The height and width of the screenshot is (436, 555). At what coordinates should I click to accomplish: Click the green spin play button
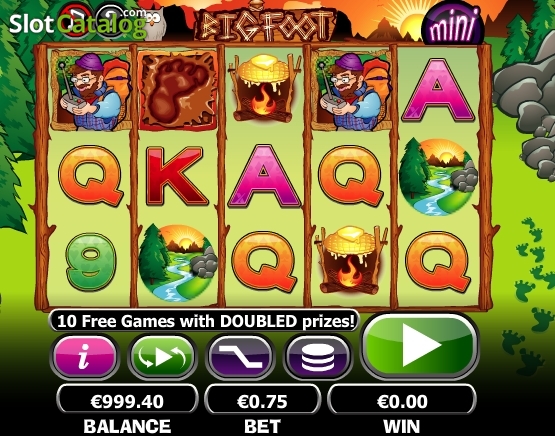click(420, 345)
